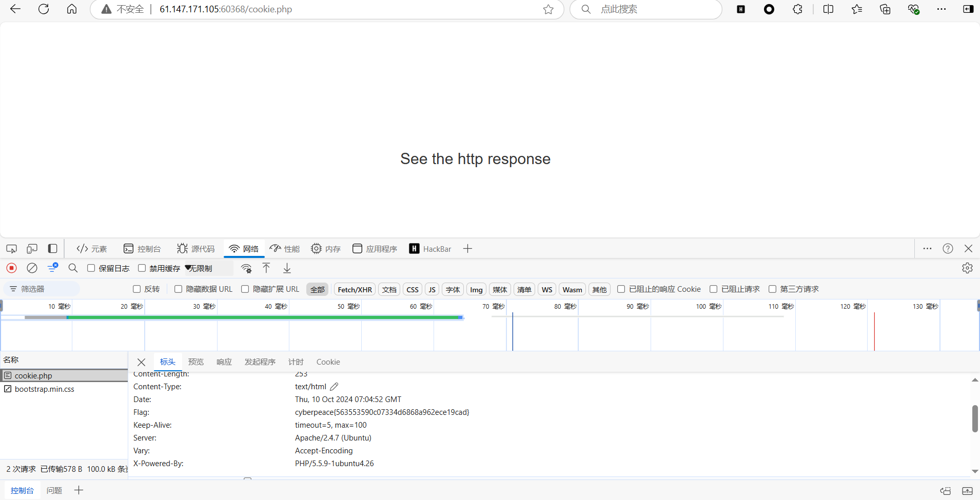Toggle the network filter bar icon
980x500 pixels.
[x=52, y=268]
